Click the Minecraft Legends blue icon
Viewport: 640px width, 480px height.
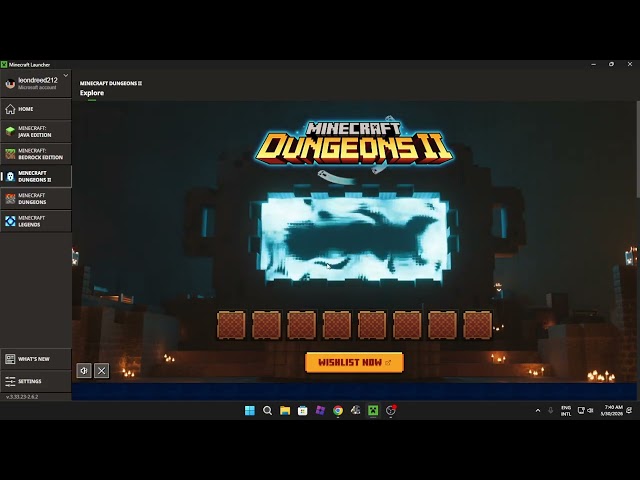[10, 221]
